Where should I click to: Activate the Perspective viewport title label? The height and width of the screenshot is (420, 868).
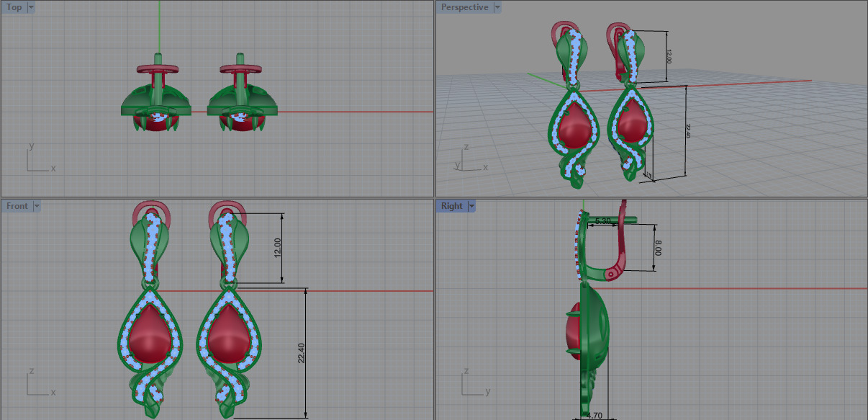coord(465,7)
